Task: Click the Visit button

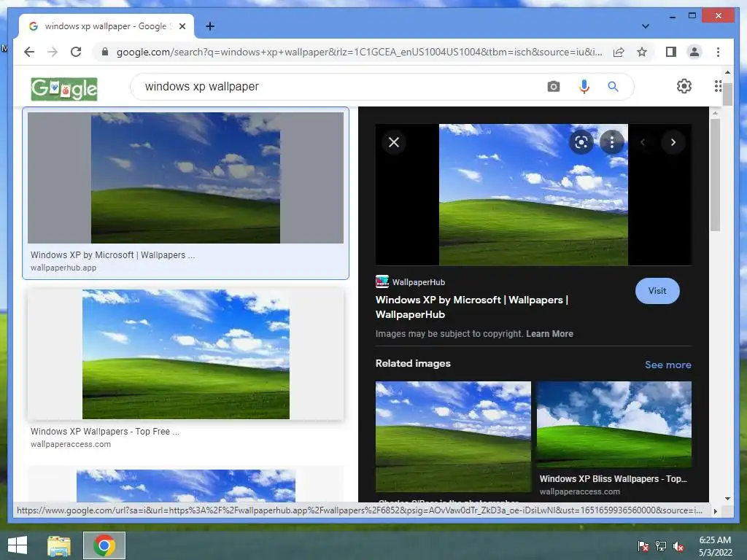Action: (657, 291)
